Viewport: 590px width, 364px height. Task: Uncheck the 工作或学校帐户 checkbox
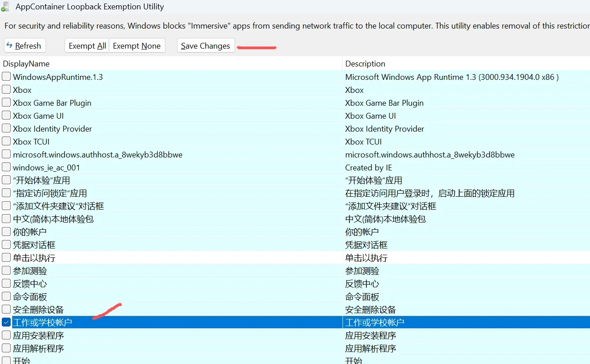(x=6, y=322)
